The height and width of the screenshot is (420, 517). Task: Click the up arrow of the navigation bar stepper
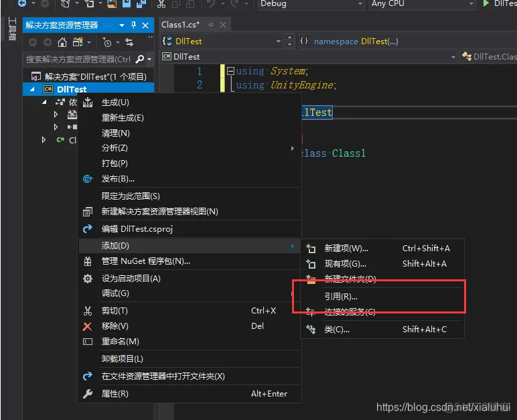[x=289, y=38]
